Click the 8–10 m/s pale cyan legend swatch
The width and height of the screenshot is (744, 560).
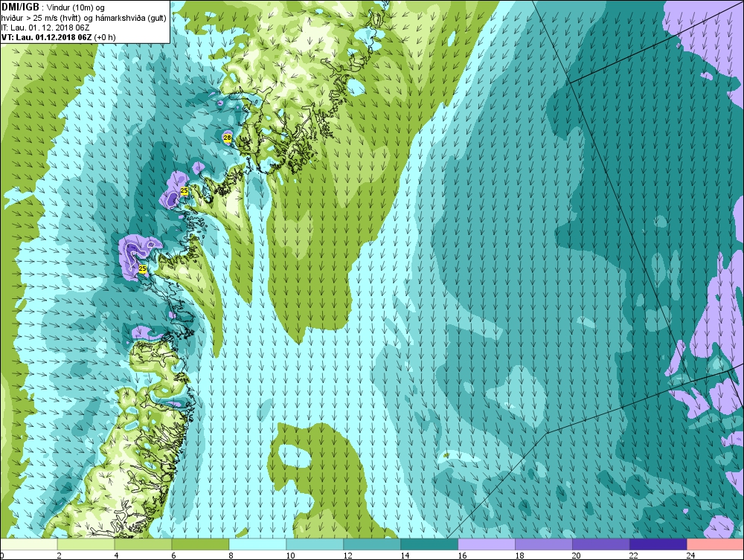point(257,544)
